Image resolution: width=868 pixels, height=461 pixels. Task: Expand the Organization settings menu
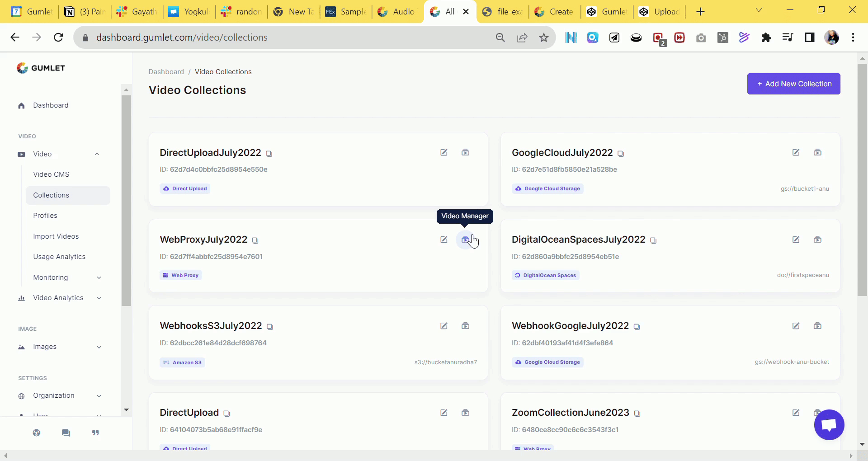99,396
